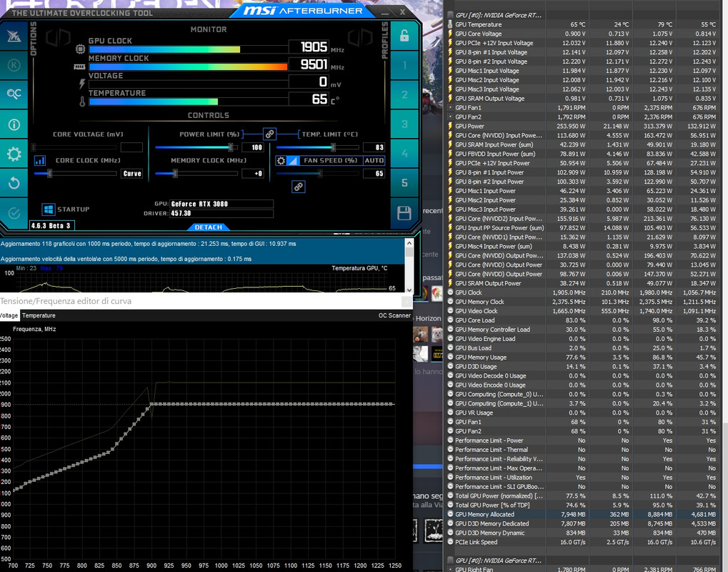Image resolution: width=728 pixels, height=572 pixels.
Task: Open fan settings gear icon next to Fan Speed
Action: 281,161
